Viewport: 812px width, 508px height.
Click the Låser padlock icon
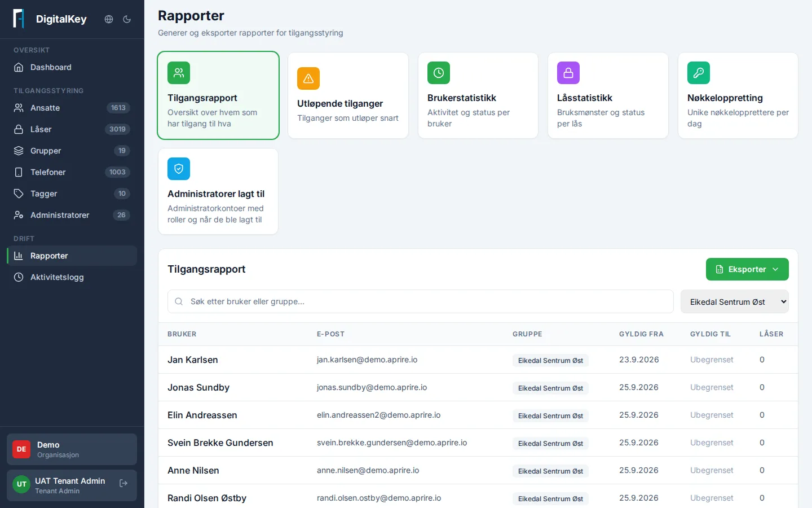click(x=19, y=129)
